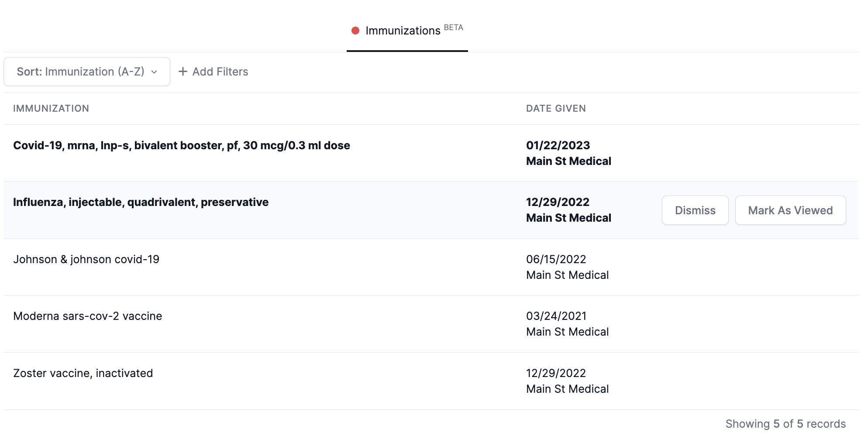Mark the Influenza record as viewed

pyautogui.click(x=790, y=210)
